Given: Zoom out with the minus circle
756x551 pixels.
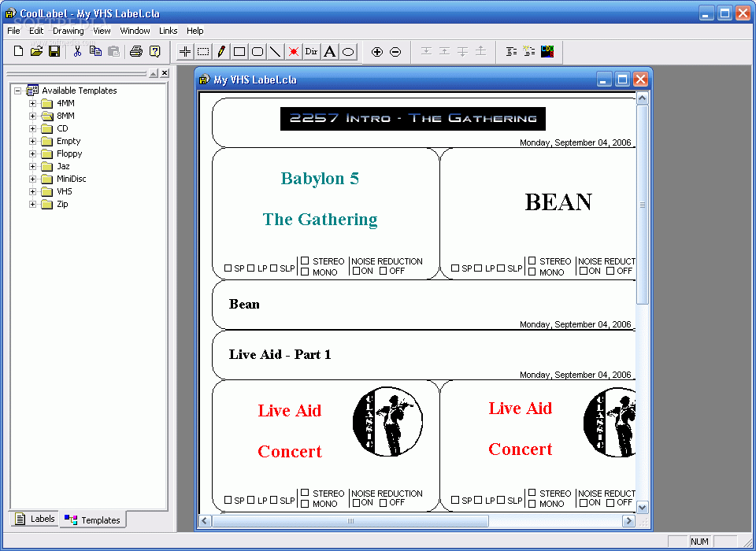Looking at the screenshot, I should 395,52.
